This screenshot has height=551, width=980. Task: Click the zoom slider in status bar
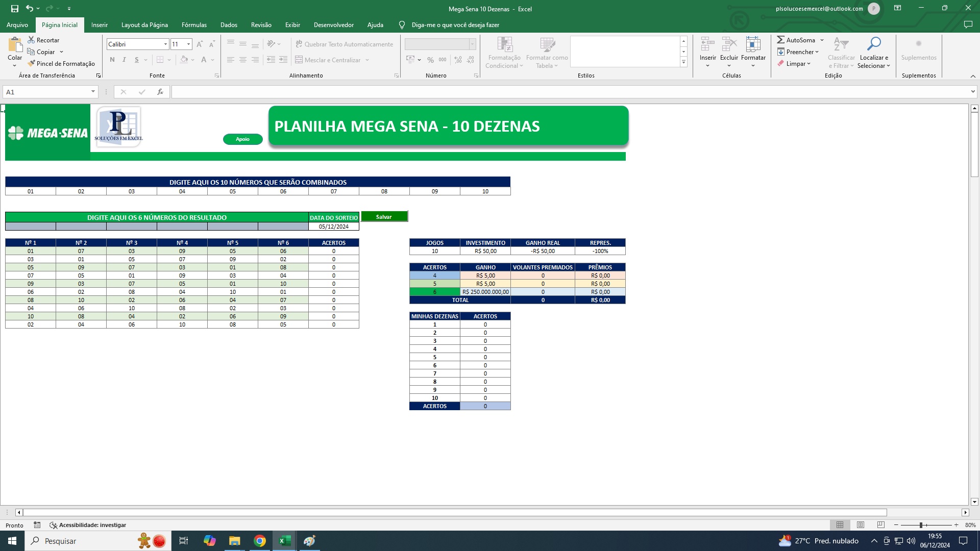pyautogui.click(x=921, y=525)
